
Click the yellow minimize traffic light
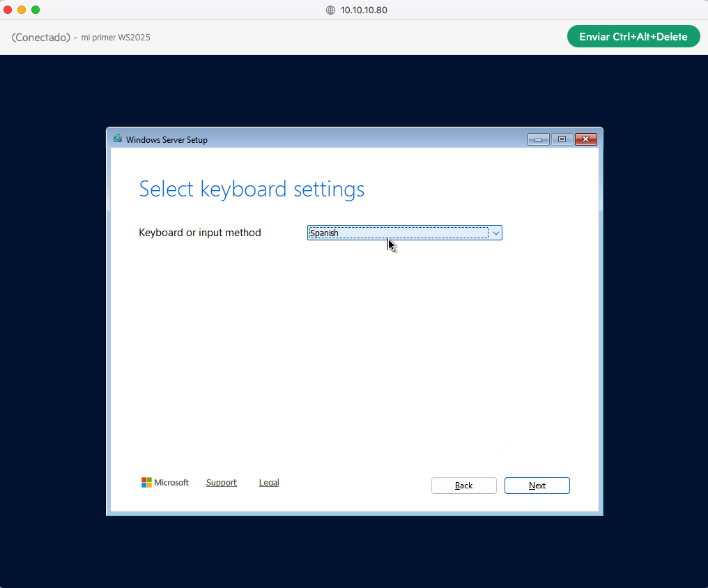coord(21,10)
